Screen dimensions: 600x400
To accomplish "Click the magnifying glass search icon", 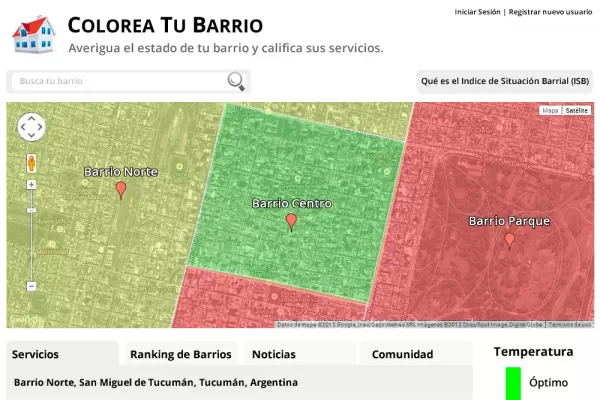I will tap(236, 81).
